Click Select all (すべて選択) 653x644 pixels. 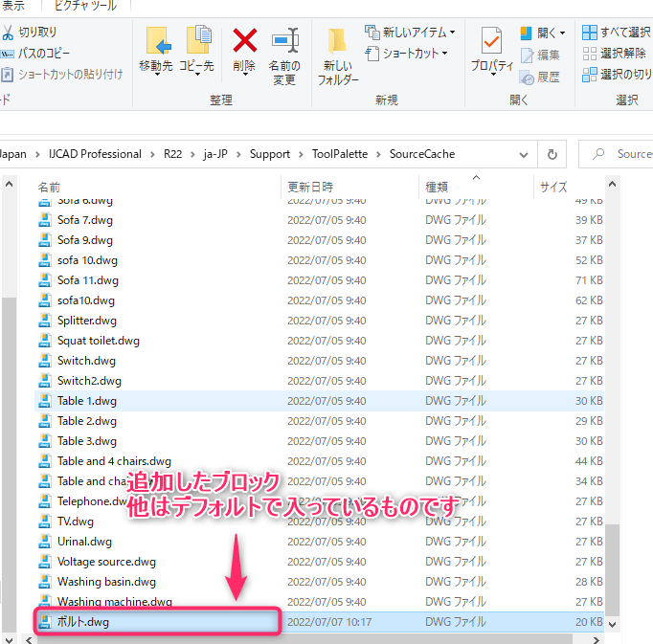tap(617, 32)
